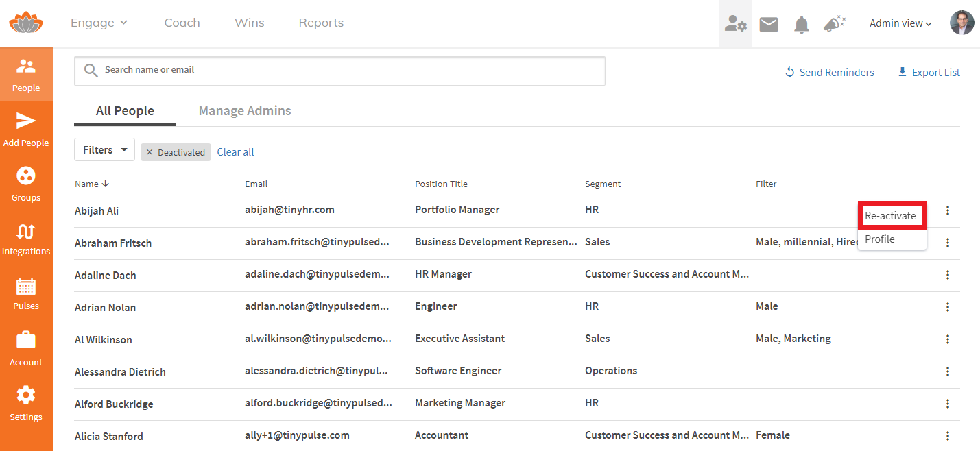Go to Coach in top navigation

click(x=182, y=23)
